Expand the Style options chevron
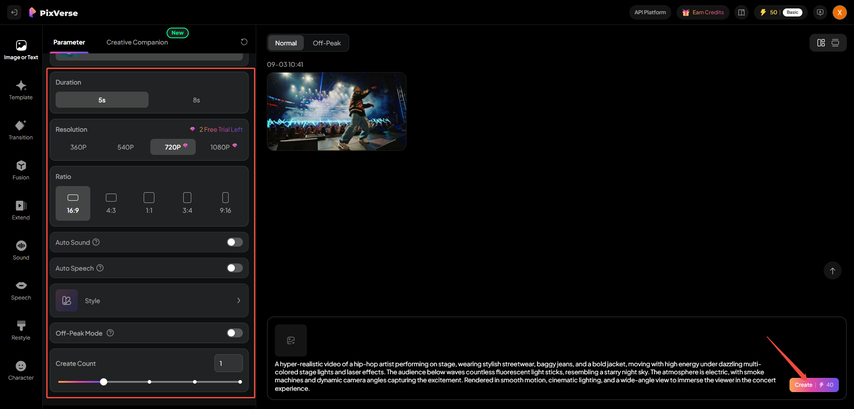The width and height of the screenshot is (854, 409). coord(238,300)
